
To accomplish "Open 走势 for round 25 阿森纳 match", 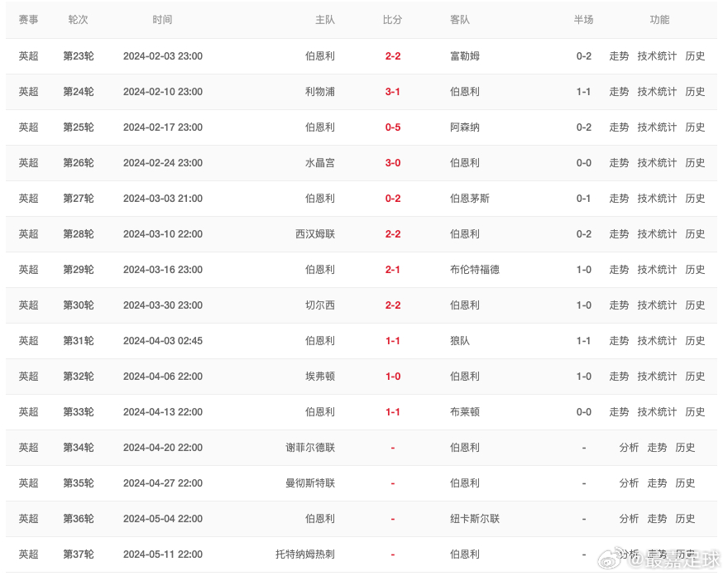I will [x=619, y=127].
